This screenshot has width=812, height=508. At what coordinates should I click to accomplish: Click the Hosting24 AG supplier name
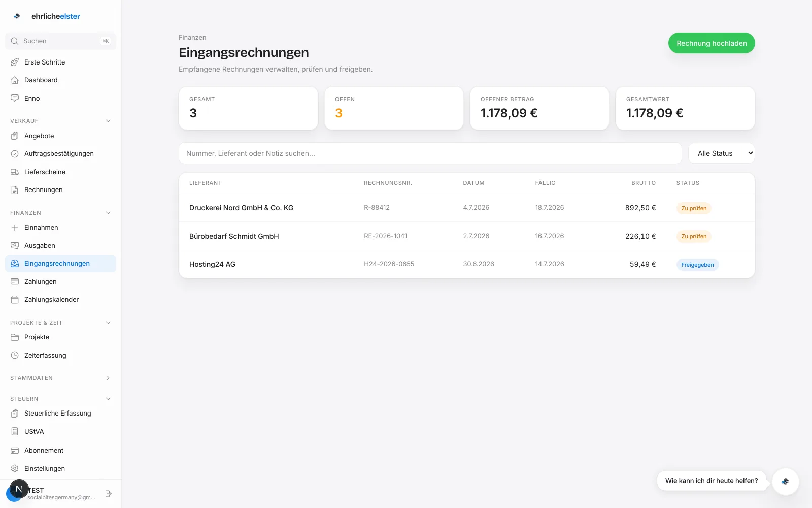(x=212, y=264)
